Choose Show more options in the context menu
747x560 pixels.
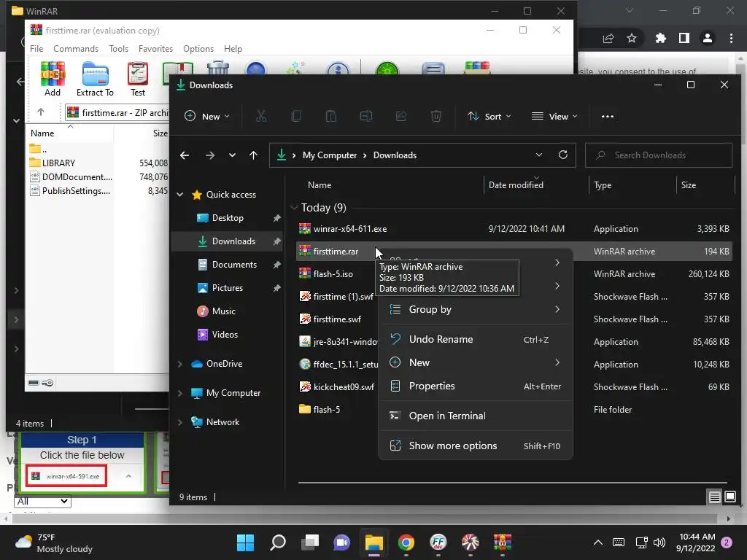coord(475,446)
